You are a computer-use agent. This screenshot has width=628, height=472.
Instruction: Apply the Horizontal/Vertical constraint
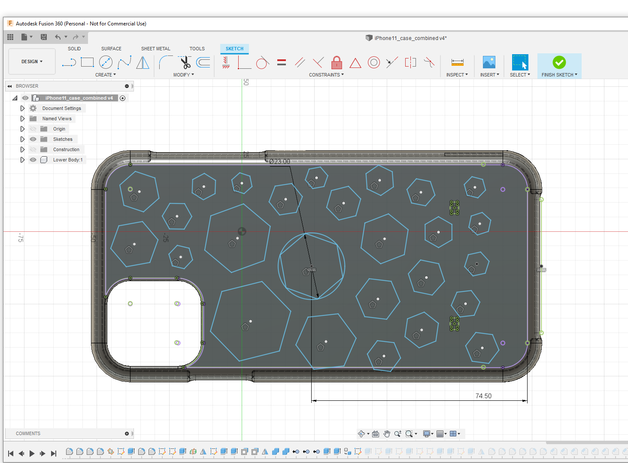226,63
